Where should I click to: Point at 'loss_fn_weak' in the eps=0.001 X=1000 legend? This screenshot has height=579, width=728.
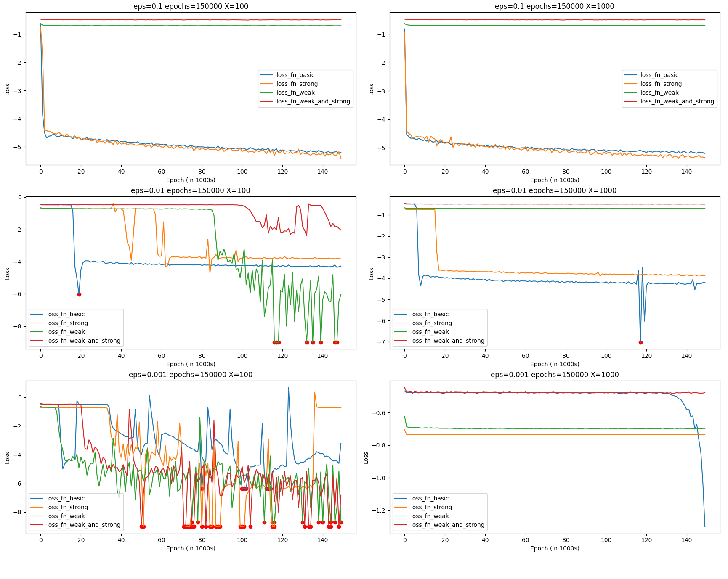coord(430,516)
